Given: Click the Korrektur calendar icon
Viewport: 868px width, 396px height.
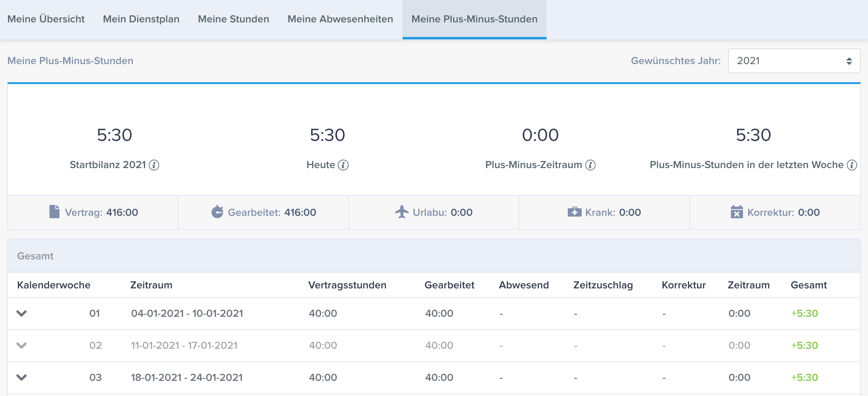Looking at the screenshot, I should click(x=737, y=212).
